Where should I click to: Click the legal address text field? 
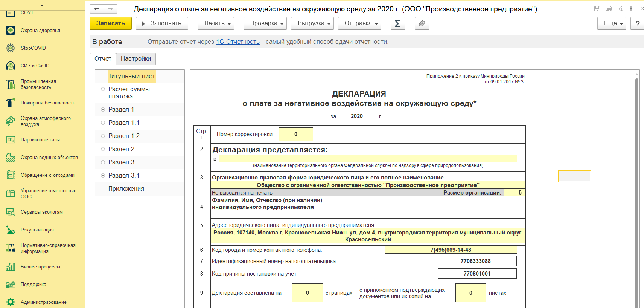point(368,236)
